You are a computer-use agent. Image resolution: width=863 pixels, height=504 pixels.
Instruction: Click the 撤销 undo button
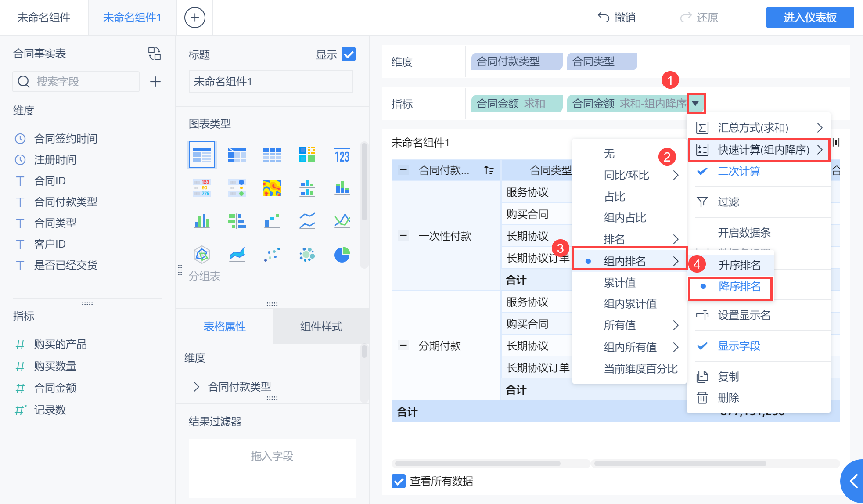pos(617,18)
